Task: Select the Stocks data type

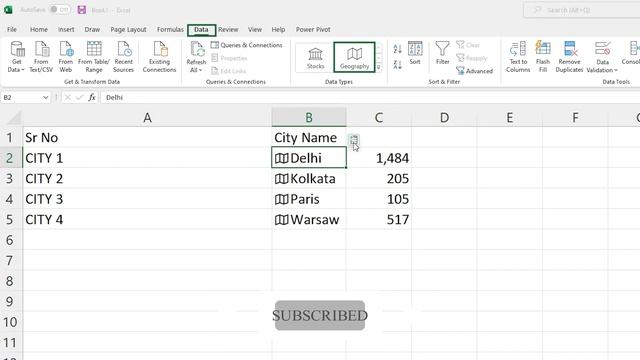Action: 315,58
